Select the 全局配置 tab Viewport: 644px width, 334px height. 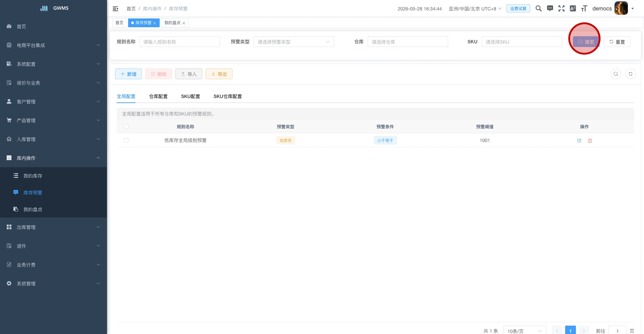pyautogui.click(x=126, y=96)
